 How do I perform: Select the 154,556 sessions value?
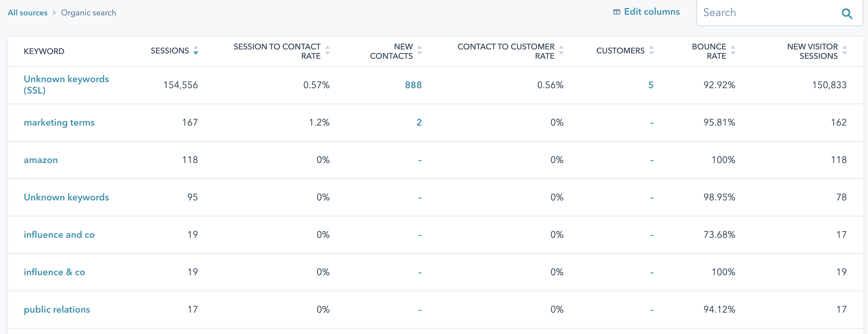click(x=181, y=85)
